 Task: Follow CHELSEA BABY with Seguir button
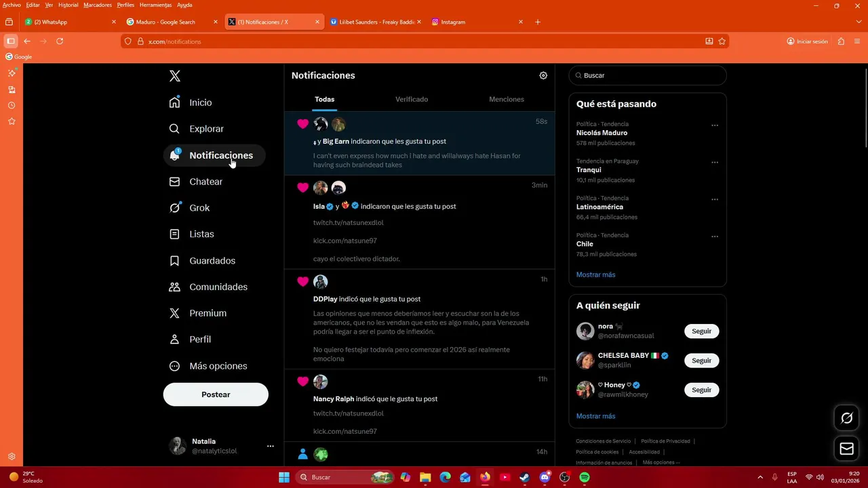[701, 361]
